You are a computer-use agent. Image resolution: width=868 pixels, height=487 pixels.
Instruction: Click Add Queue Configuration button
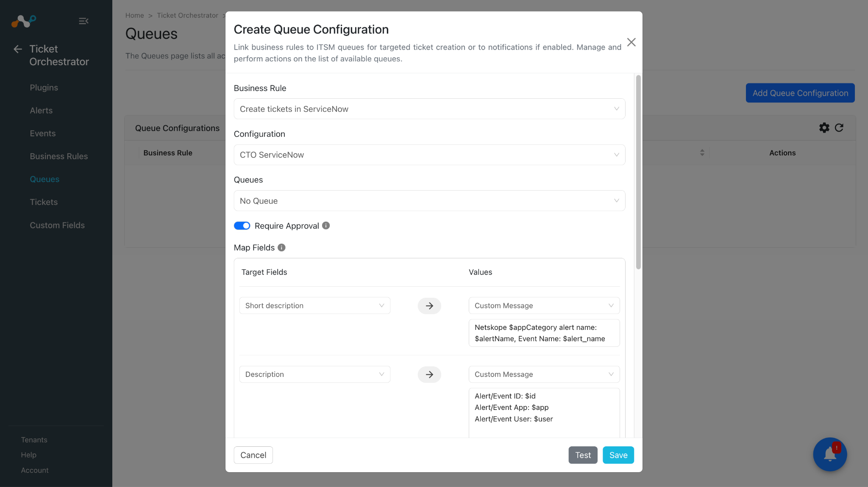pos(800,93)
